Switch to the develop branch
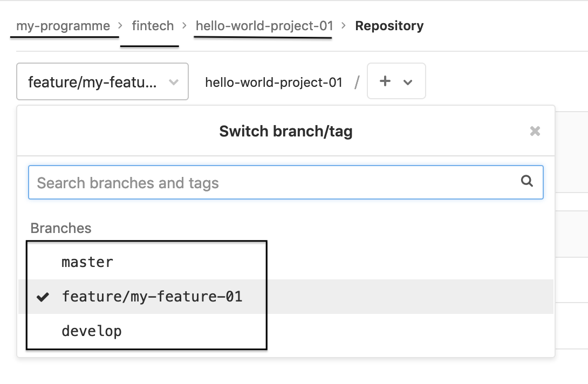The height and width of the screenshot is (384, 588). [92, 331]
